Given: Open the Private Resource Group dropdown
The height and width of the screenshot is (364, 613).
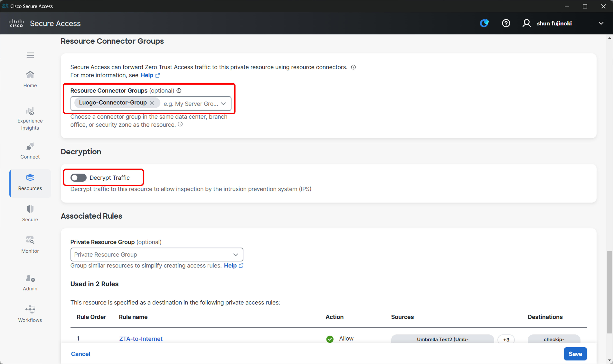Looking at the screenshot, I should point(157,255).
